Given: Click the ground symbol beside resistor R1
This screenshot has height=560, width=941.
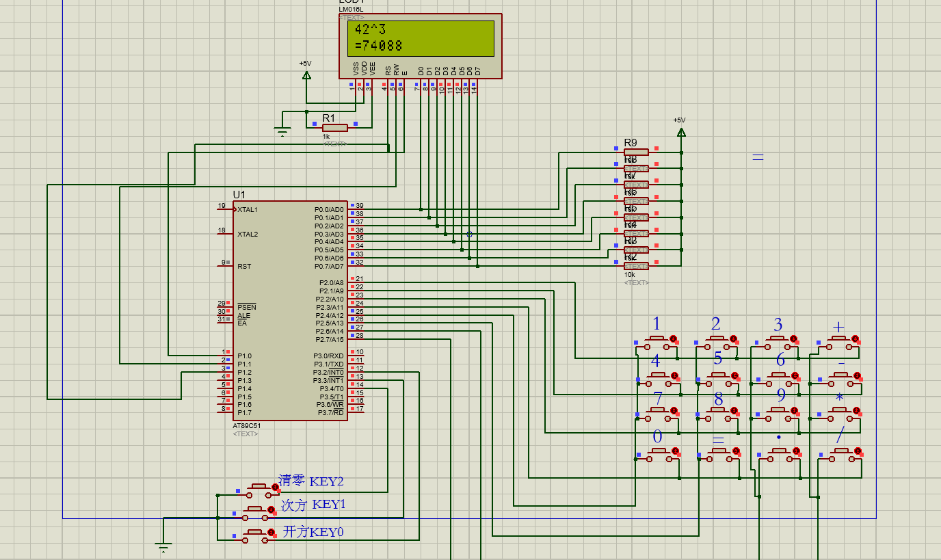Looking at the screenshot, I should pos(283,131).
